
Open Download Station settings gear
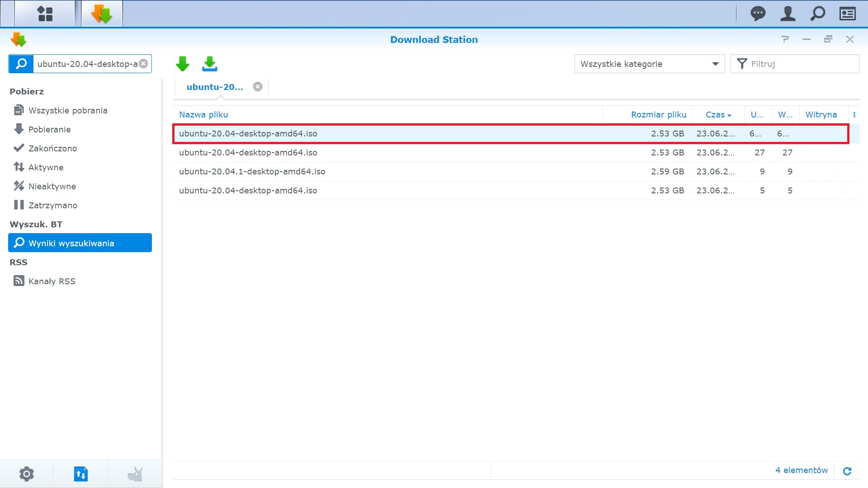[27, 474]
